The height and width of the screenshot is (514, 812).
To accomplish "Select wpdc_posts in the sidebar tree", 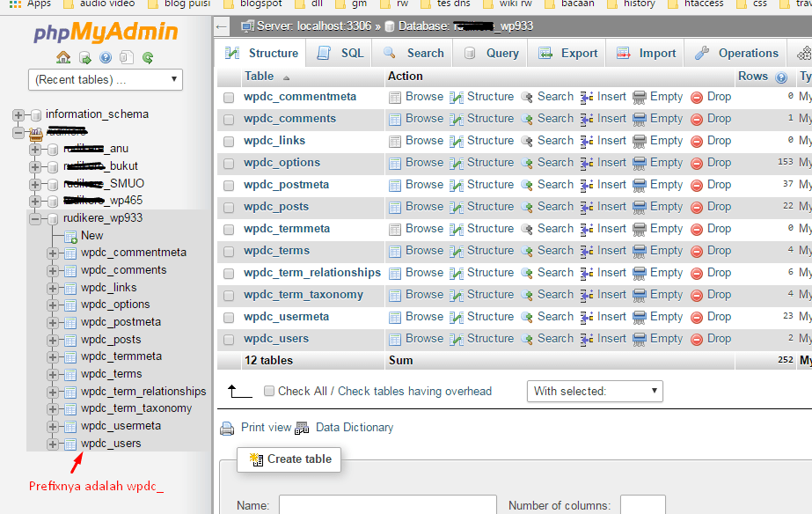I will [x=111, y=340].
